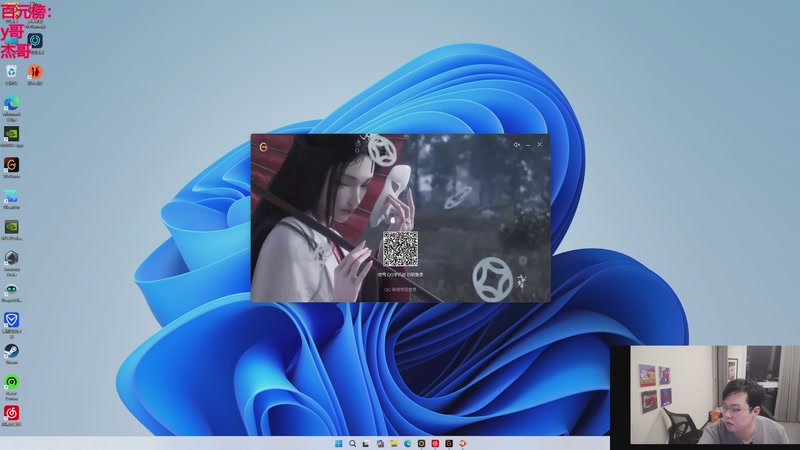Click the orange G logo in launcher window
Screen dimensions: 800x450
(x=263, y=147)
